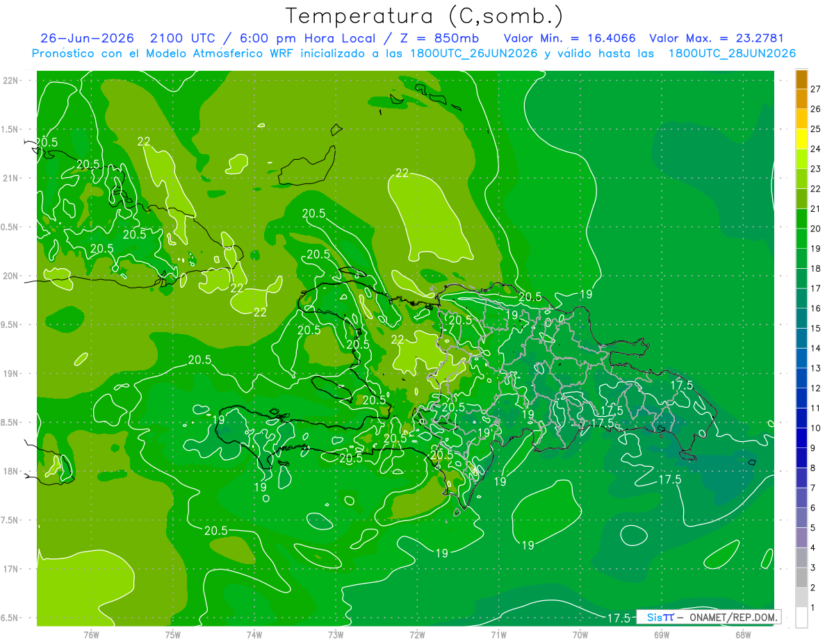Click the "76W" longitude axis label
The width and height of the screenshot is (834, 644).
tap(91, 634)
